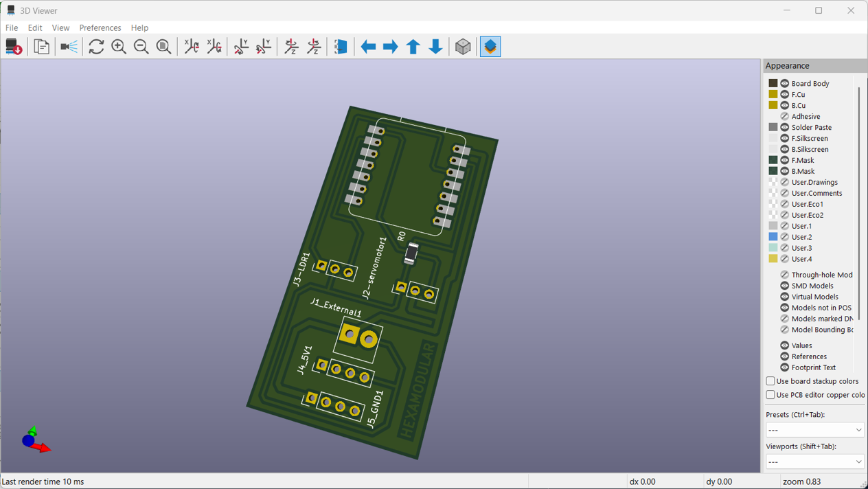Toggle orthographic projection cube icon
This screenshot has width=868, height=489.
point(463,47)
